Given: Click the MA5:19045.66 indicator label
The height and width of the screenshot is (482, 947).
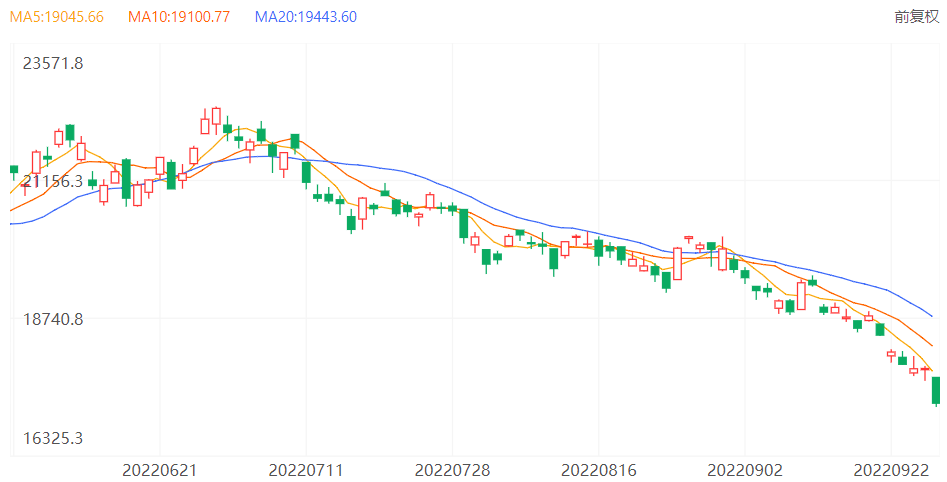Looking at the screenshot, I should [x=57, y=17].
